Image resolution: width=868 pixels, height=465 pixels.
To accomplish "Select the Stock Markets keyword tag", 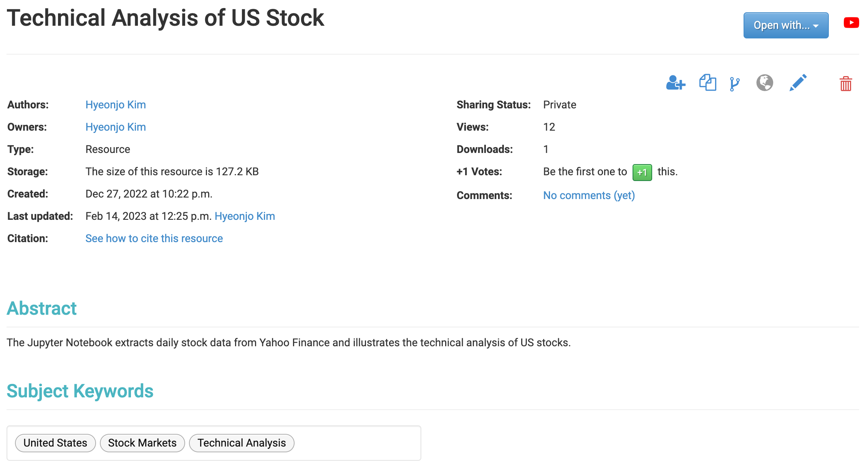I will coord(142,443).
